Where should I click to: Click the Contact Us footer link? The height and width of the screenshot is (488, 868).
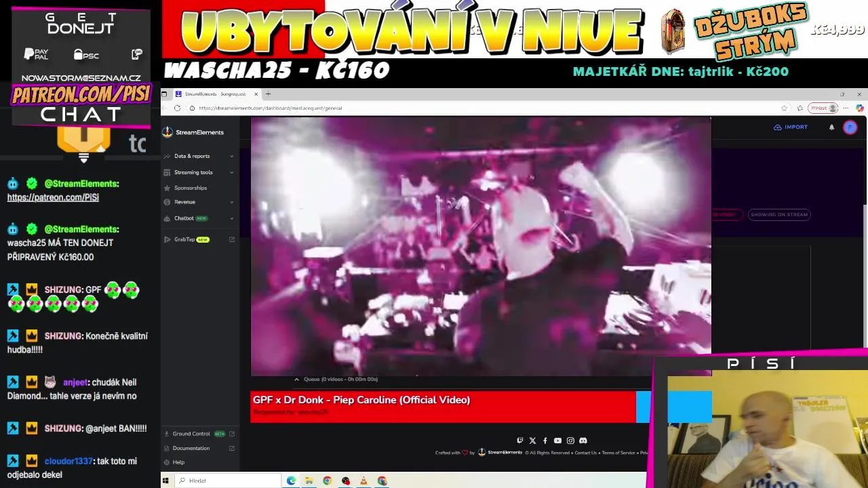586,453
